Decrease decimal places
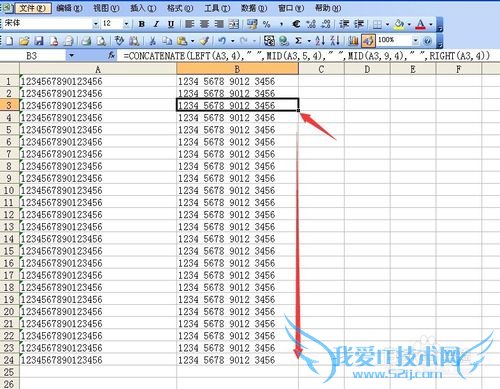This screenshot has height=389, width=500. 325,24
